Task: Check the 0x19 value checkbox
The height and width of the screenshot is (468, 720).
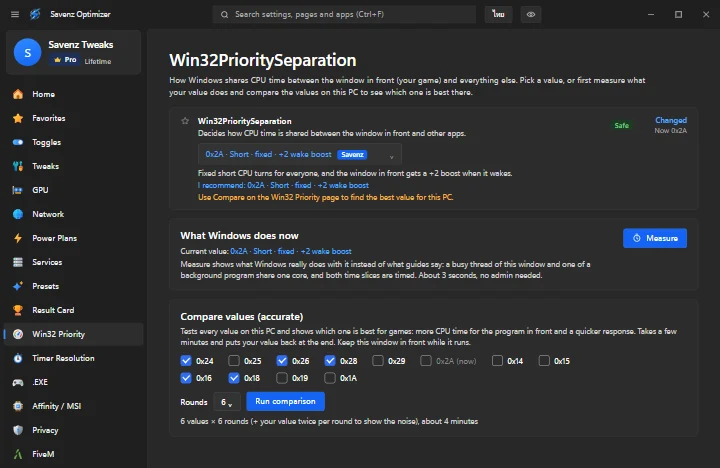Action: [x=282, y=378]
